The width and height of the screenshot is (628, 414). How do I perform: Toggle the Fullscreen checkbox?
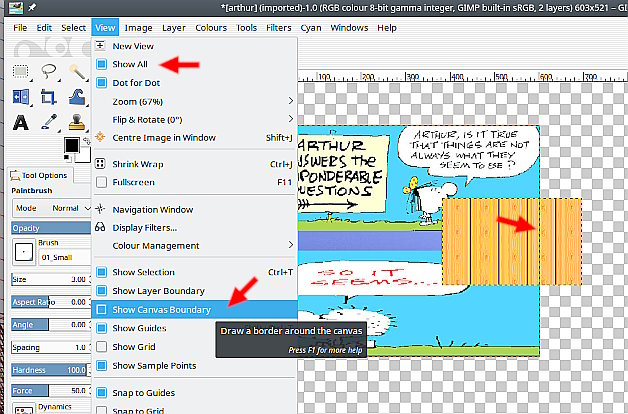coord(102,182)
